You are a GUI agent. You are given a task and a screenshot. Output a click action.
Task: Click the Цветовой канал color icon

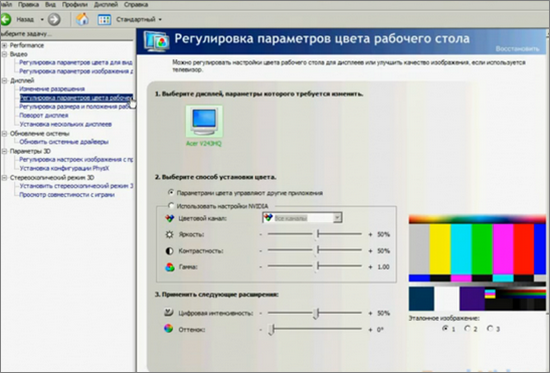pos(169,218)
